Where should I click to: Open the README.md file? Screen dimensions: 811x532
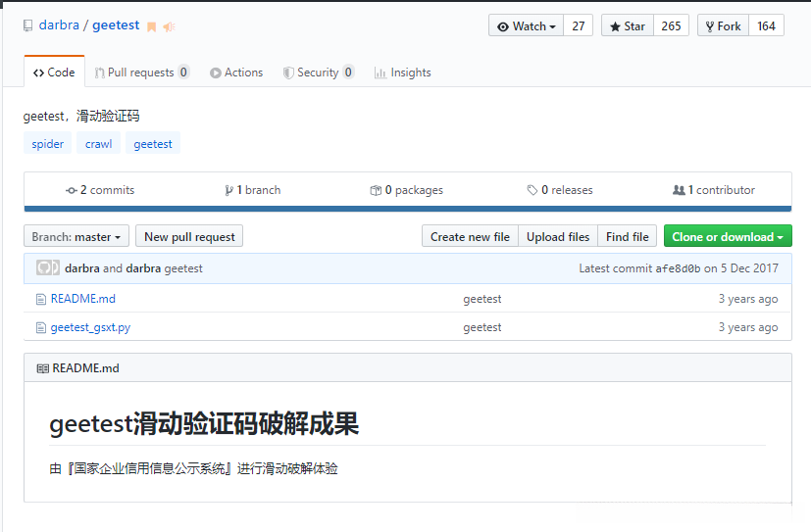[82, 299]
